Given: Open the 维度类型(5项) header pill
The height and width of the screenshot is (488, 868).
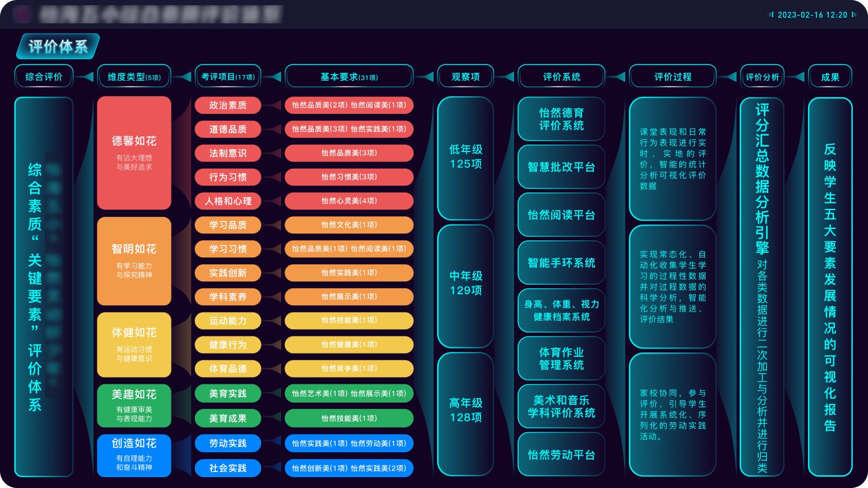Looking at the screenshot, I should coord(134,76).
